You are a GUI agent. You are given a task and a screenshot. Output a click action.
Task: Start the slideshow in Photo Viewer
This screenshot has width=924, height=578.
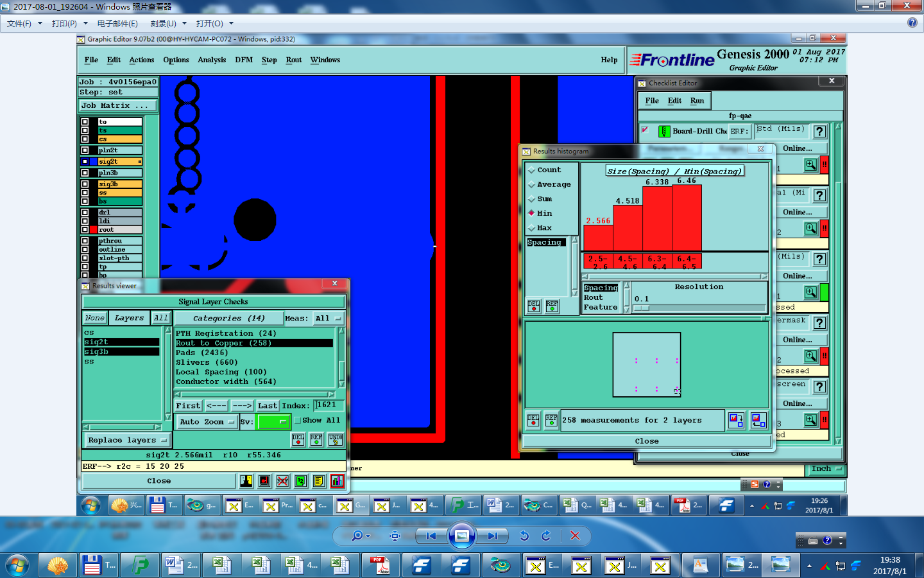click(x=461, y=536)
